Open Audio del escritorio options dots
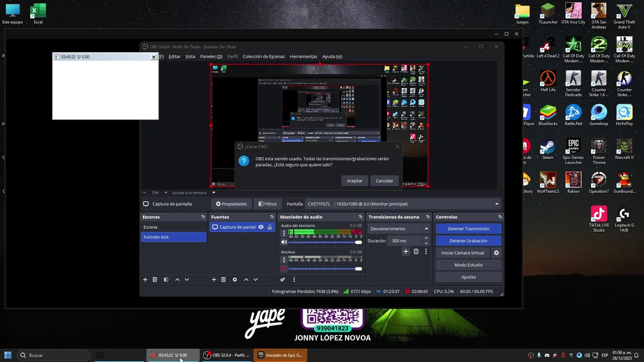644x362 pixels. pos(284,233)
